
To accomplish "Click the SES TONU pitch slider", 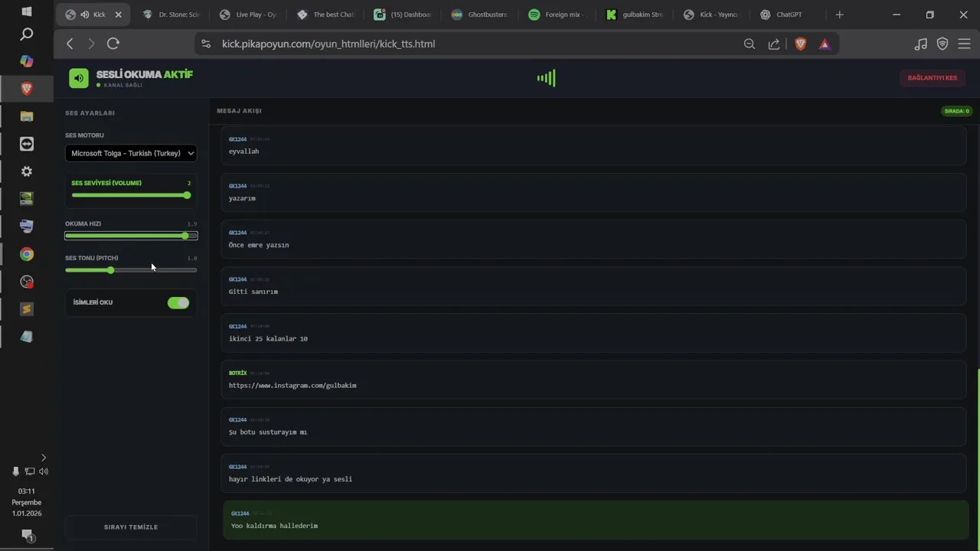I will (x=131, y=270).
